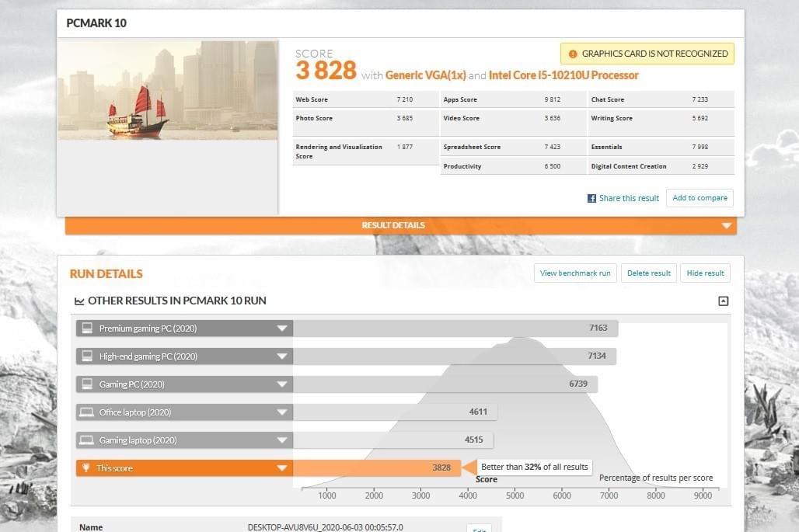This screenshot has width=799, height=532.
Task: Open the Result Details orange bar
Action: 401,225
